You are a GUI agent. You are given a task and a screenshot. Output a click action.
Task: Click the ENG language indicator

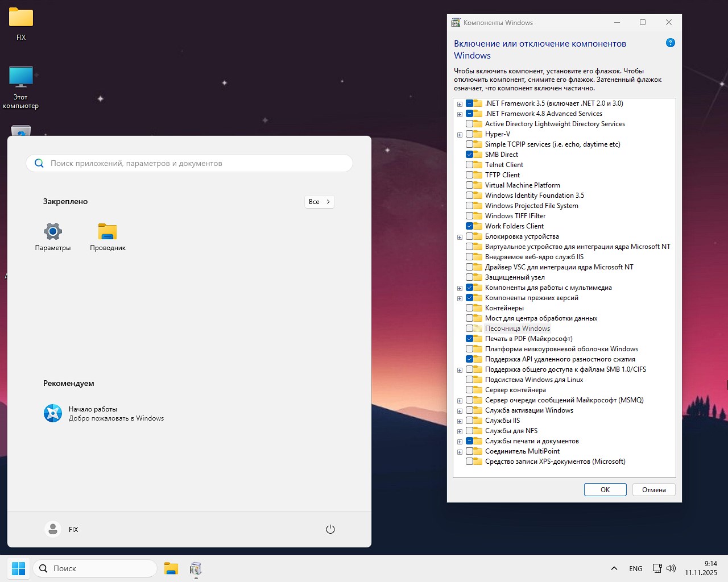point(635,568)
